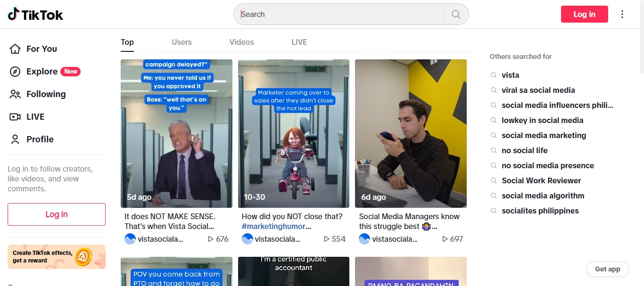Click the TikTok logo in header

click(x=35, y=15)
